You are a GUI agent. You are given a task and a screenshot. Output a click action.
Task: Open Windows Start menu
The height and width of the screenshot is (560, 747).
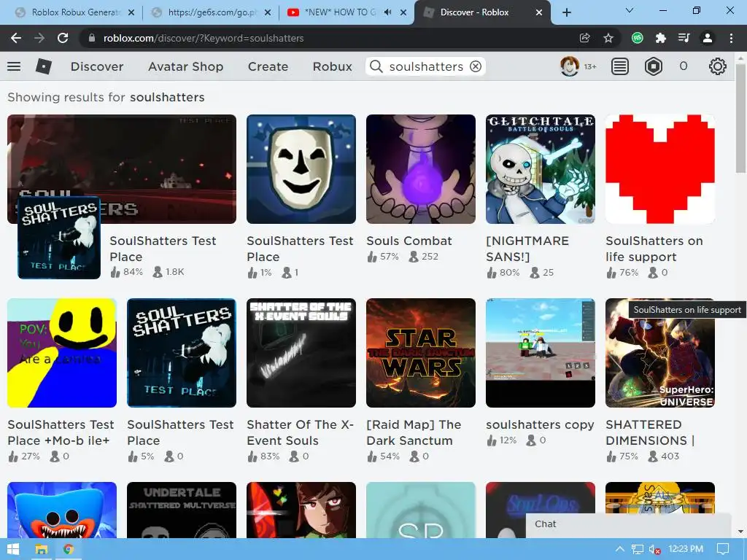tap(13, 549)
